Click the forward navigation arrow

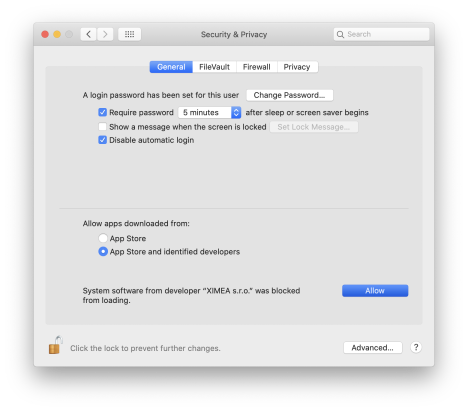pos(105,34)
